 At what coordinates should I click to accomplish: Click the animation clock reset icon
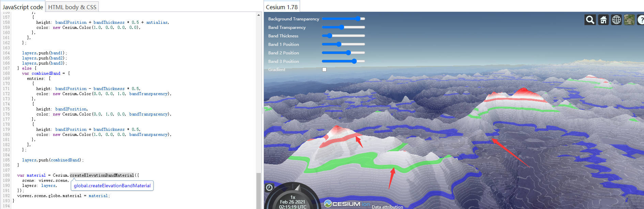tap(269, 188)
